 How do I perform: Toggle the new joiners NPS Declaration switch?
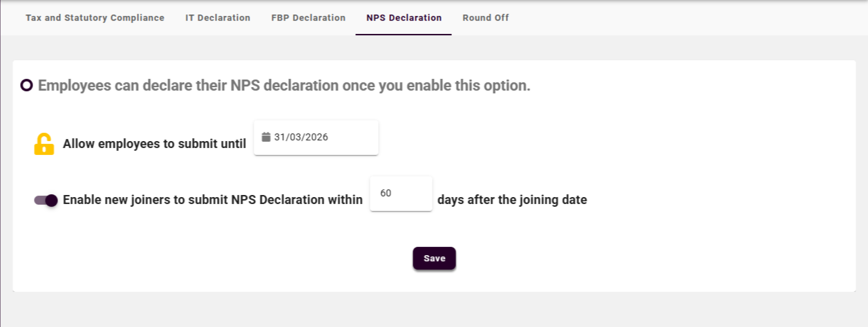pos(46,200)
